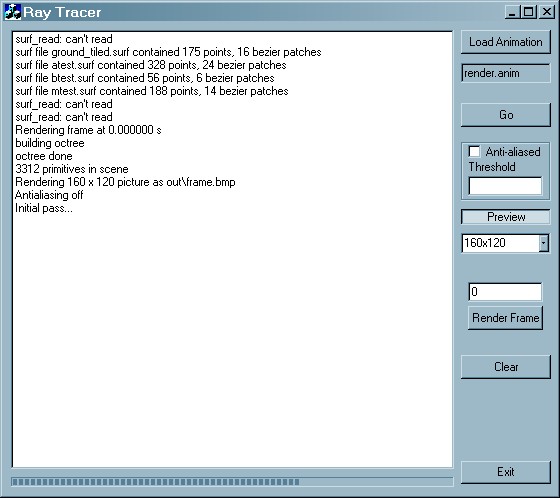Click the Load Animation button
The image size is (560, 498).
pyautogui.click(x=505, y=42)
